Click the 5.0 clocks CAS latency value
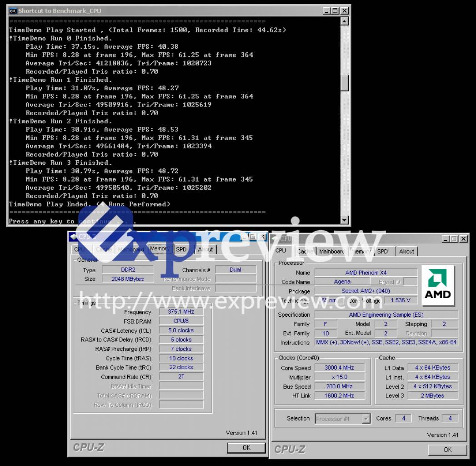This screenshot has width=476, height=466. point(181,330)
